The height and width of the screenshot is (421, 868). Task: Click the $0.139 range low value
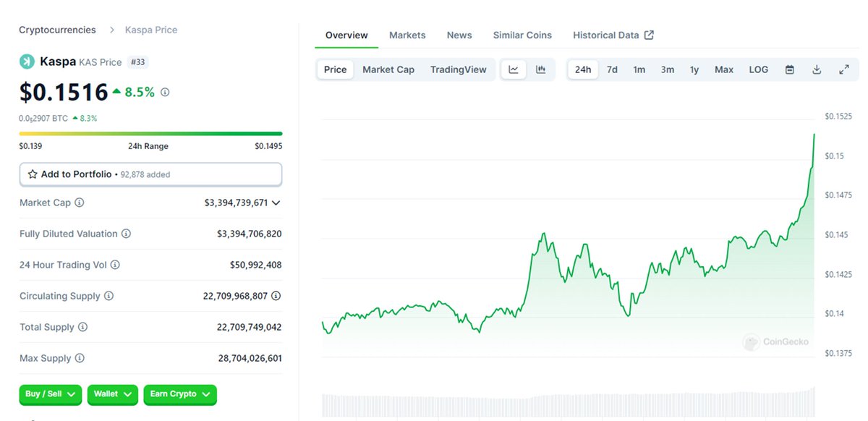tap(30, 146)
